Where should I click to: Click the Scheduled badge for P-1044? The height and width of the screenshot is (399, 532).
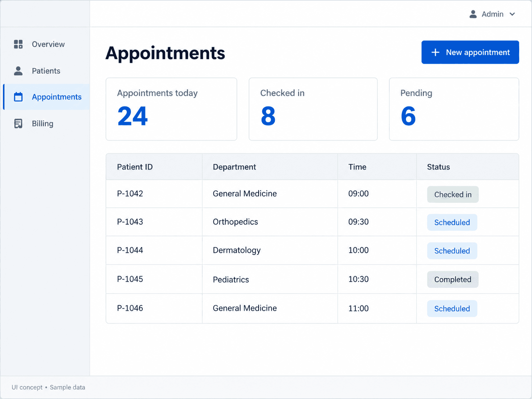pyautogui.click(x=452, y=251)
